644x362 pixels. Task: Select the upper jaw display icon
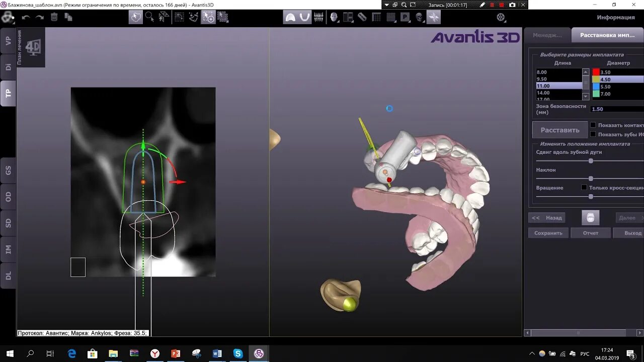click(x=291, y=17)
